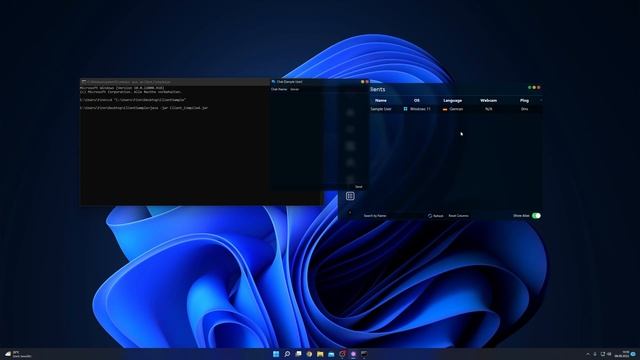Open Task View from the taskbar
Screen dimensions: 640x360
pyautogui.click(x=298, y=354)
